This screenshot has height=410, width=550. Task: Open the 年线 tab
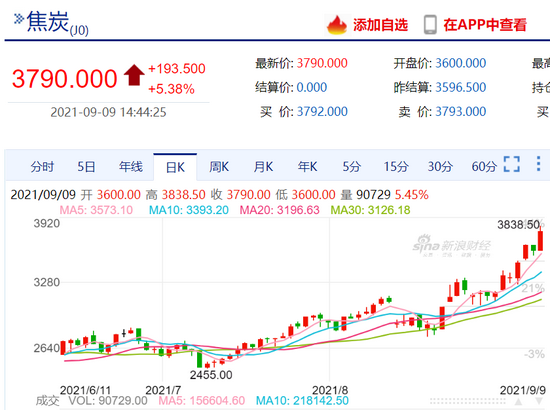coord(131,167)
